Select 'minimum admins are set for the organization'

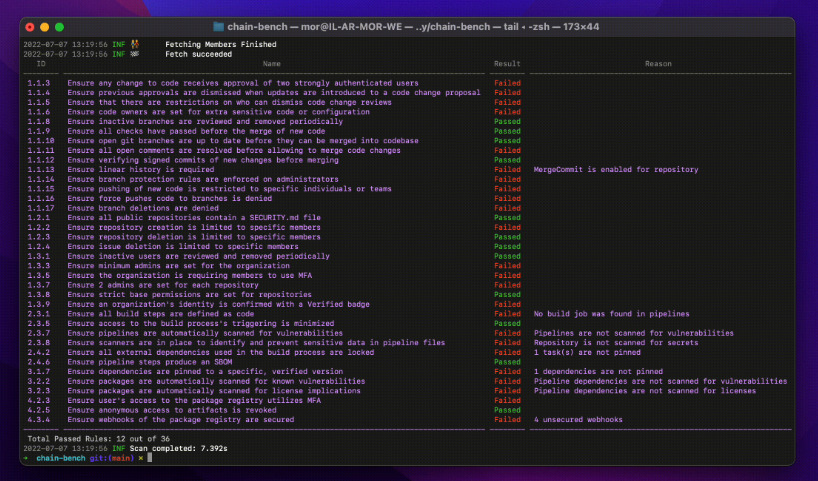point(194,266)
